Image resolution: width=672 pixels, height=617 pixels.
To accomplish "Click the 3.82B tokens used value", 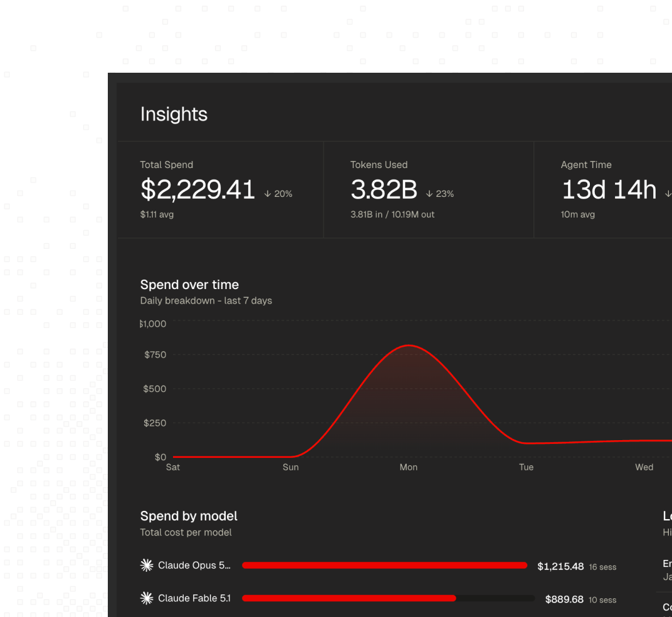I will click(x=384, y=189).
